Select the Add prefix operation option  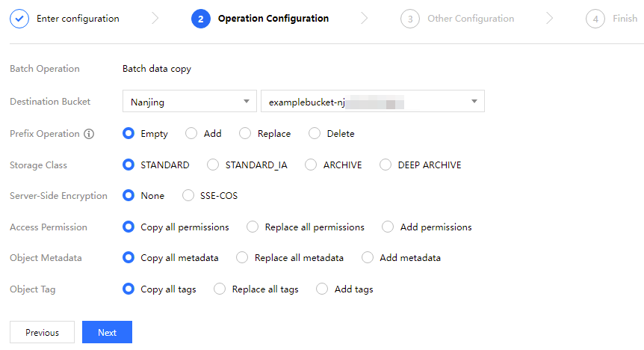click(x=191, y=134)
